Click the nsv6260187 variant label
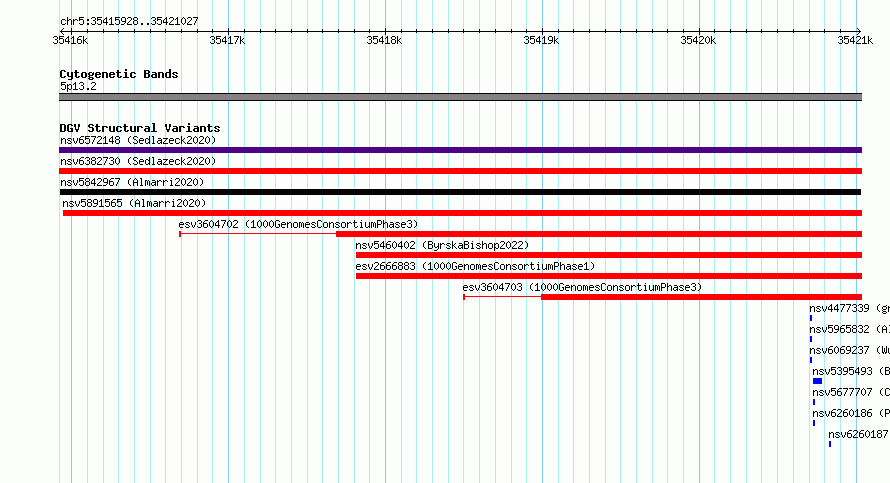Viewport: 890px width, 483px height. point(858,434)
